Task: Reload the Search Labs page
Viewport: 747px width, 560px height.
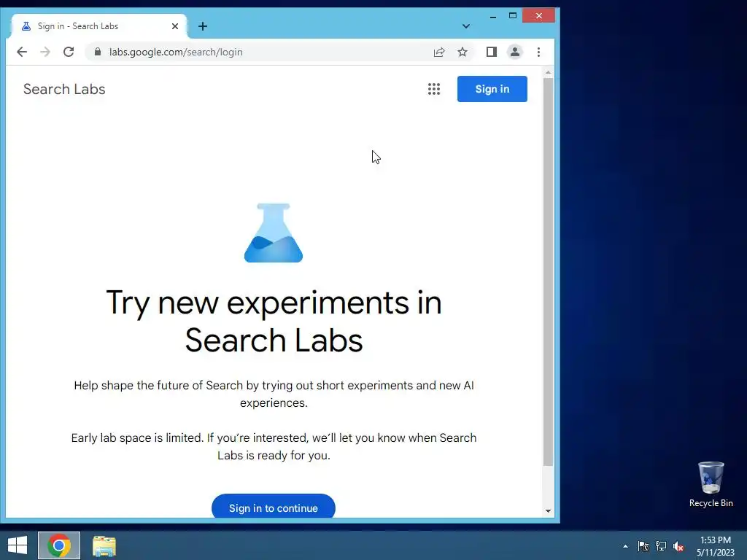Action: [x=69, y=52]
